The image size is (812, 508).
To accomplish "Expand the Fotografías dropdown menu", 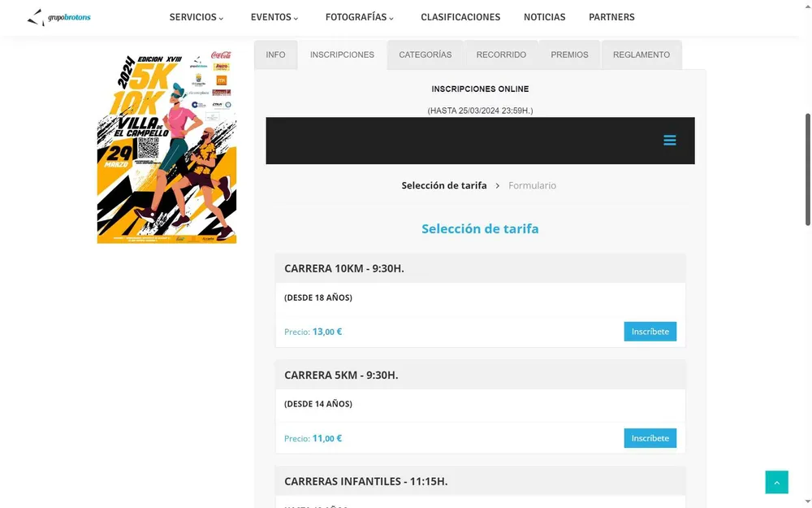I will pos(360,17).
